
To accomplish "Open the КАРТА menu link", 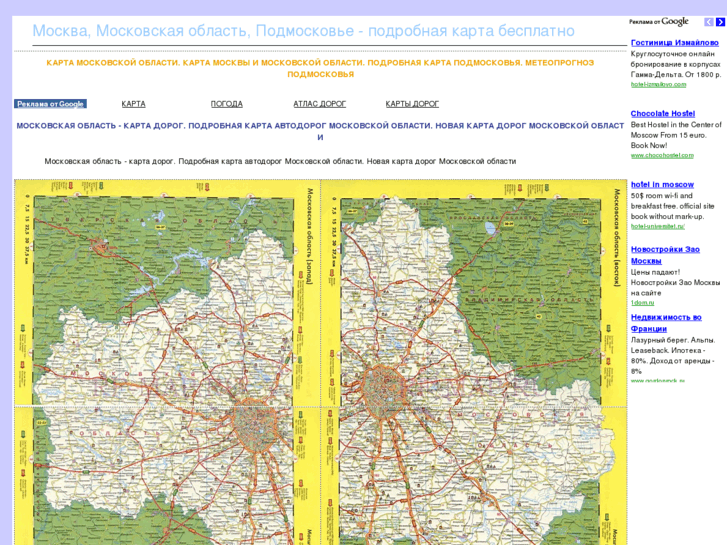I will click(x=133, y=104).
